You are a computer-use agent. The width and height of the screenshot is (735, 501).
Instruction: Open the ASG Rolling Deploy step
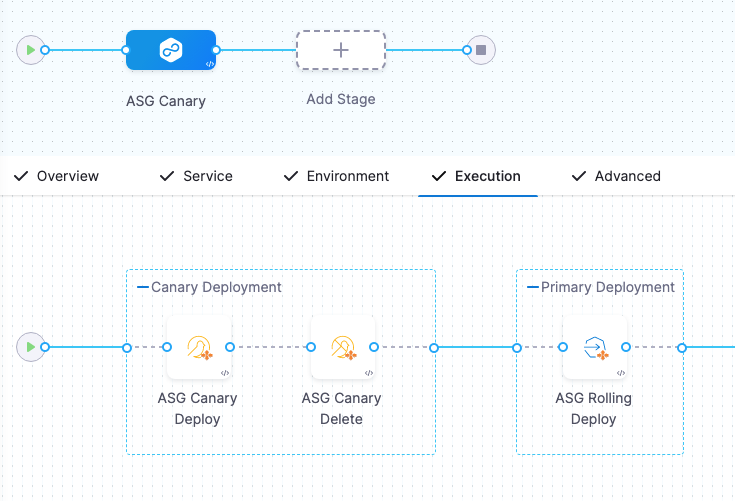594,348
